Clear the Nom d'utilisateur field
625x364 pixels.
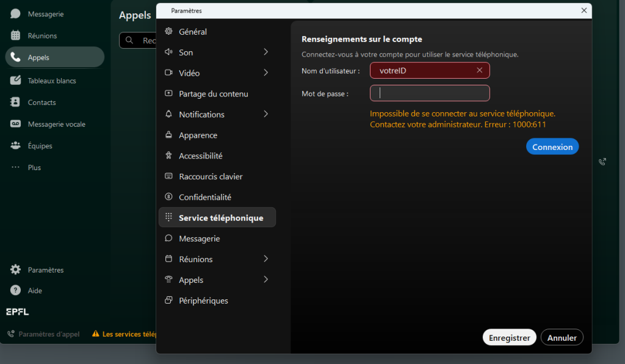pos(480,71)
